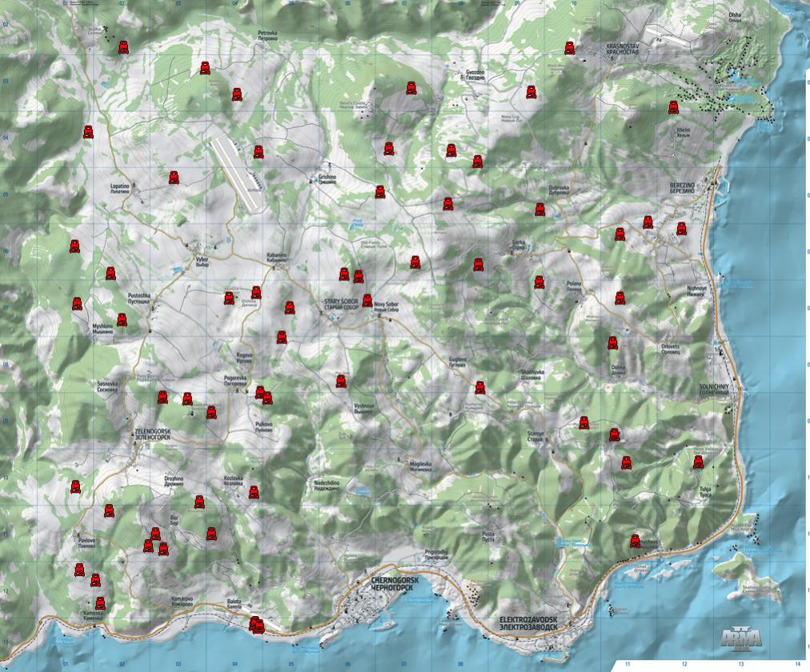Select the Stary Sobor town label
Screen dimensions: 810x672
pyautogui.click(x=341, y=304)
